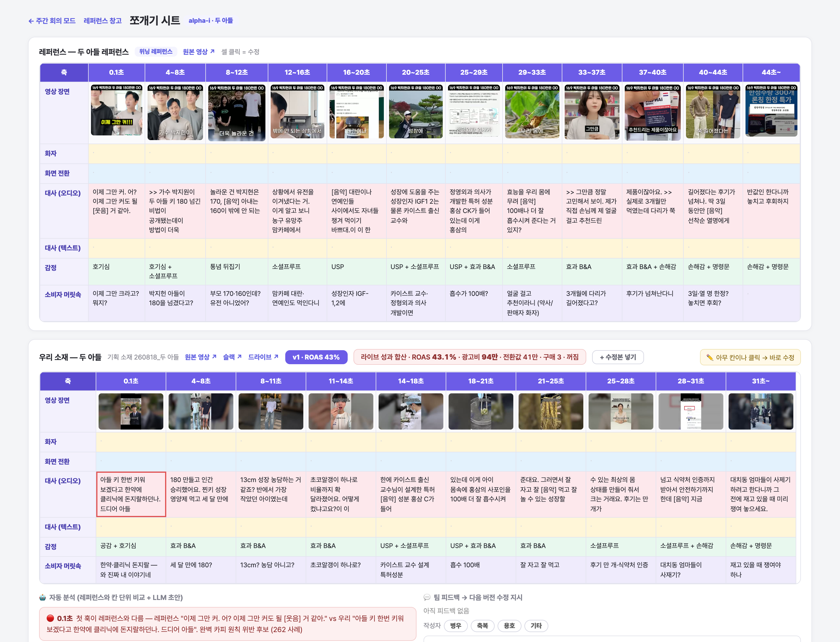
Task: Edit the highlighted audio cell '아들 키 한번 키워'
Action: (131, 494)
